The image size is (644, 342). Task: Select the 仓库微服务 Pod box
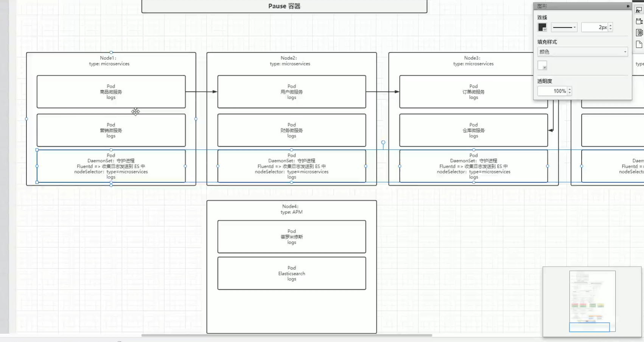coord(474,130)
